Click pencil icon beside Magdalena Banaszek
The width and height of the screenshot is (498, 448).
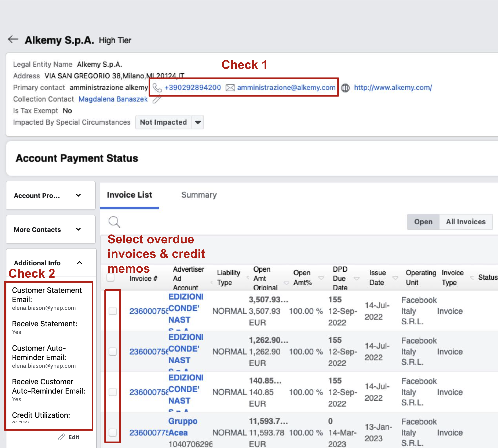157,99
